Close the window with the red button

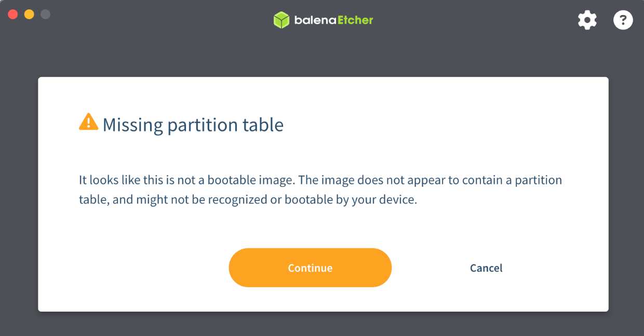coord(13,14)
